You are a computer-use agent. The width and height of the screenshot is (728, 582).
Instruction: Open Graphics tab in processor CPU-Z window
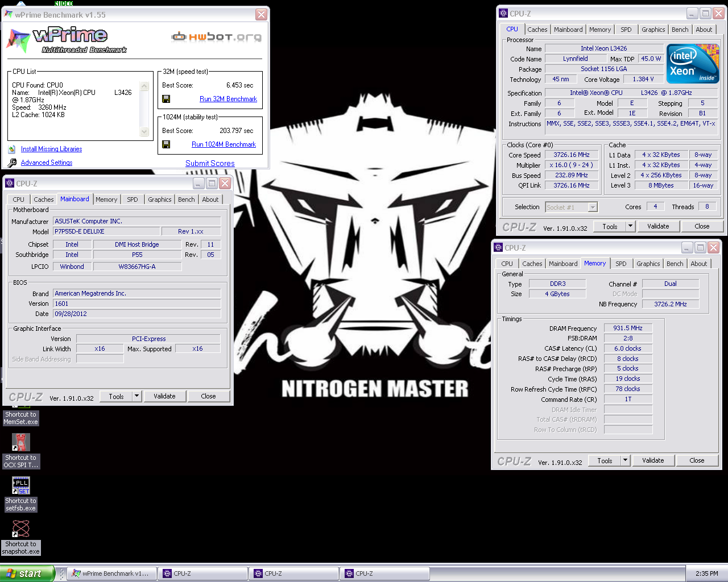[x=653, y=30]
